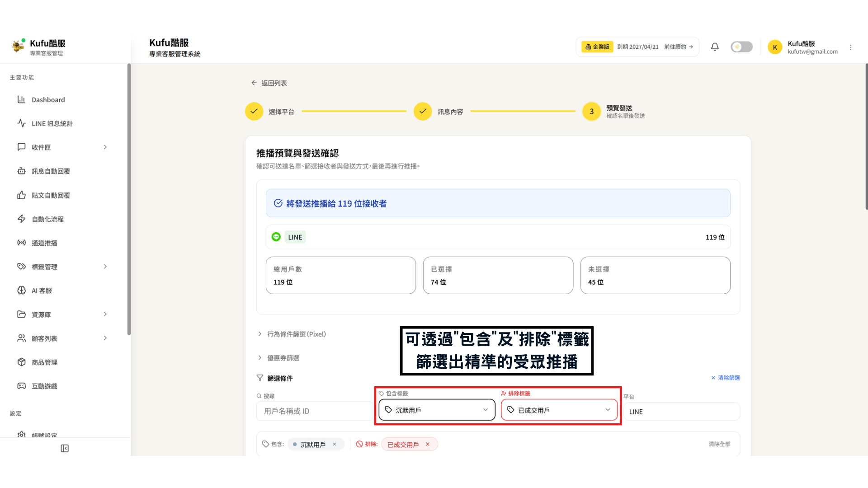Remove 沉默用戶 include tag chip
The height and width of the screenshot is (488, 868).
335,444
